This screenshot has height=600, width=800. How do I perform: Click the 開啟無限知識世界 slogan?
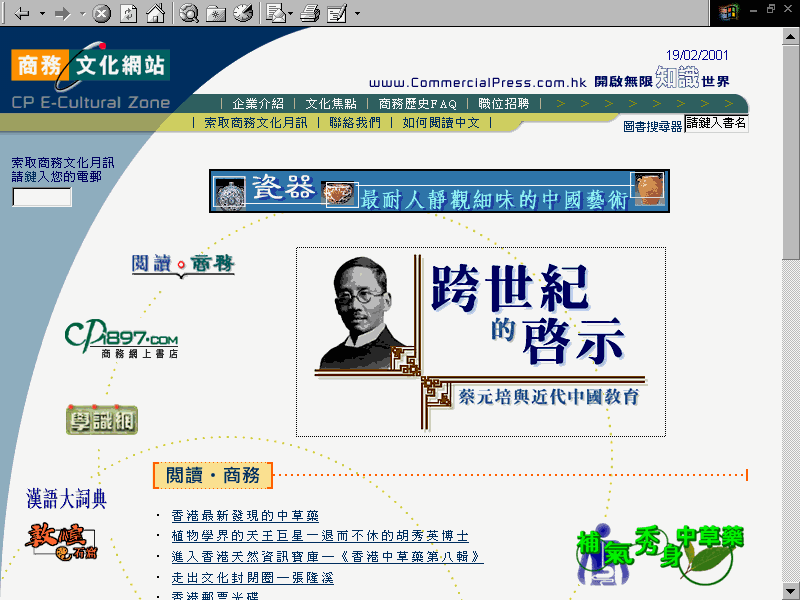pos(662,78)
